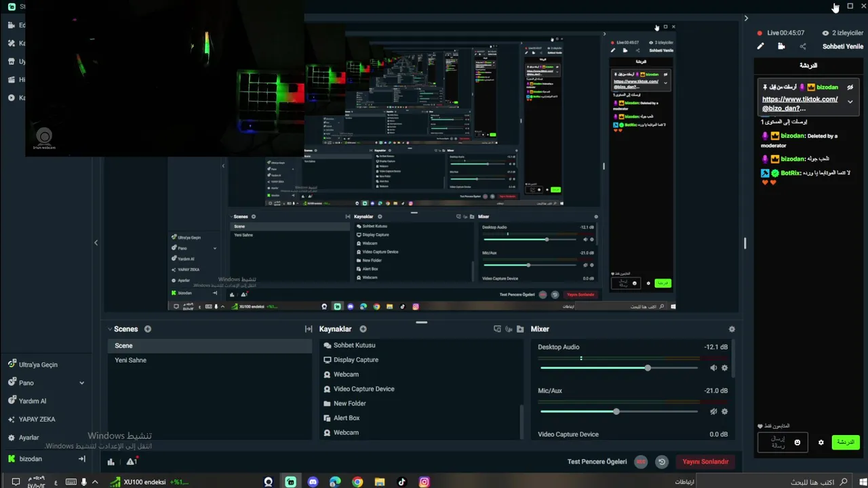
Task: Unmute Mic/Aux speaker icon
Action: click(713, 411)
